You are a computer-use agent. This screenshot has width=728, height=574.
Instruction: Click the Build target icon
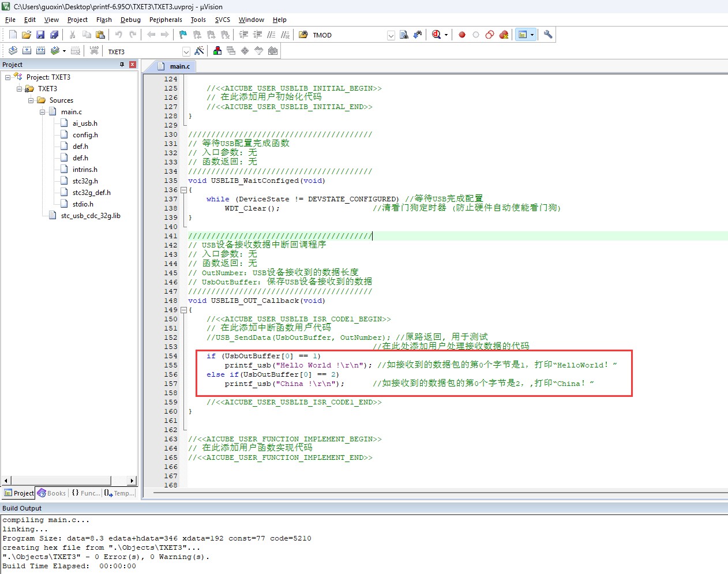[x=27, y=51]
